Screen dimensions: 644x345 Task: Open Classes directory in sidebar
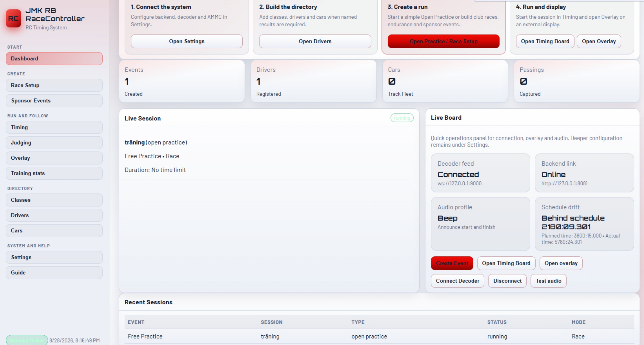pos(54,200)
